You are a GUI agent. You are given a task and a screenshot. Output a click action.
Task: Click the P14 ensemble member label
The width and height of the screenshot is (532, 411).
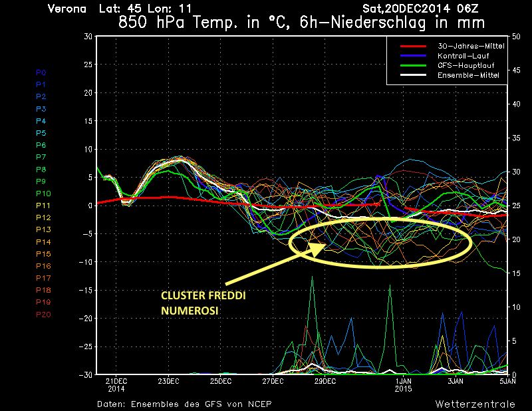(43, 242)
